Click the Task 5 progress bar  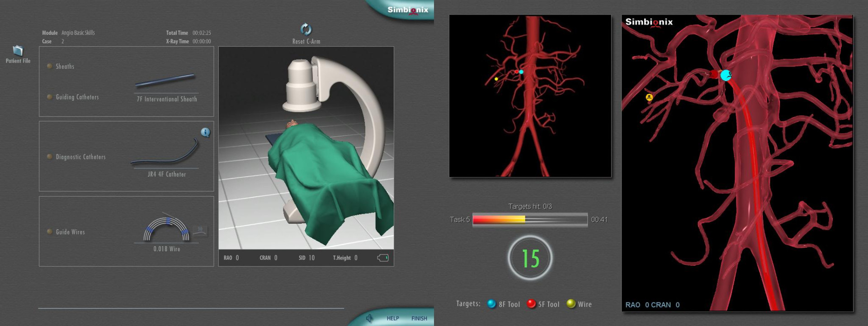(x=530, y=220)
